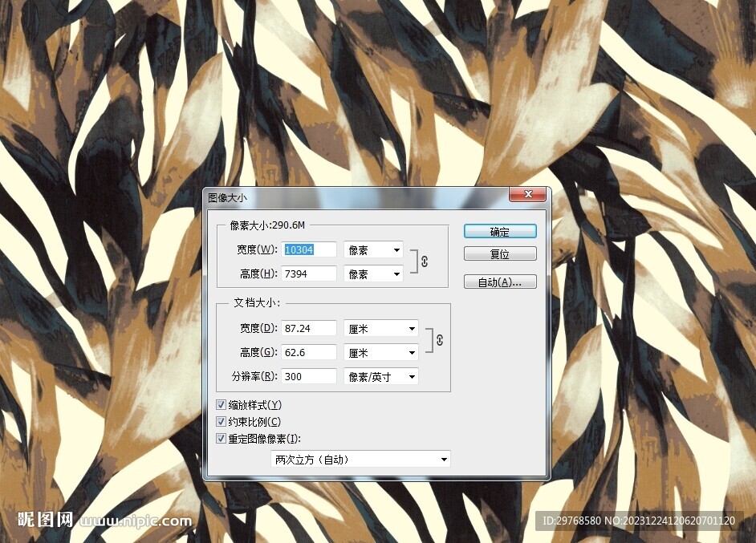
Task: Click the 确定 button
Action: pyautogui.click(x=499, y=231)
